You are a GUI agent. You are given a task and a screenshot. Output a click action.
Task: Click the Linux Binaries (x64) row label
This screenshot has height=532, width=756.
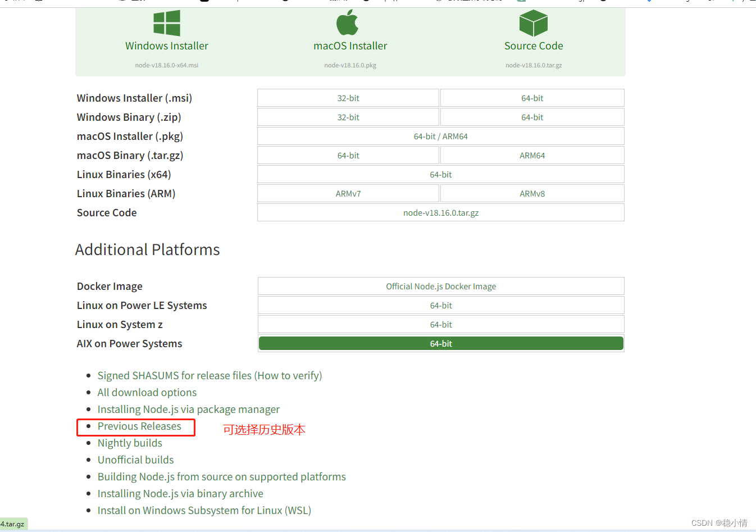click(x=124, y=174)
